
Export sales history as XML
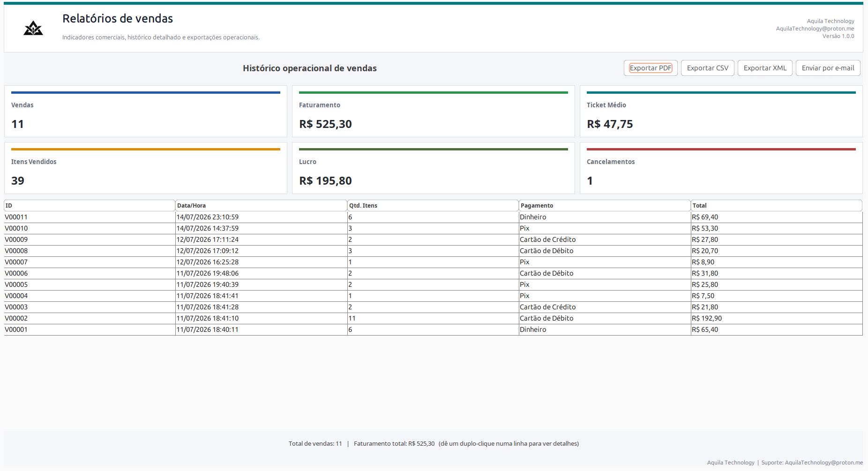click(765, 68)
